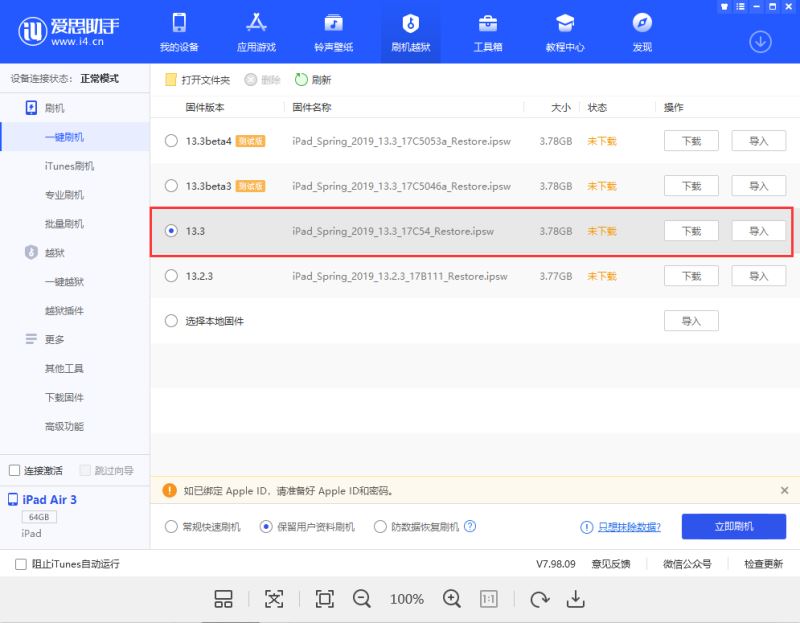This screenshot has height=623, width=800.
Task: Select 刷机越狱 flash and jailbreak tab
Action: pyautogui.click(x=411, y=32)
